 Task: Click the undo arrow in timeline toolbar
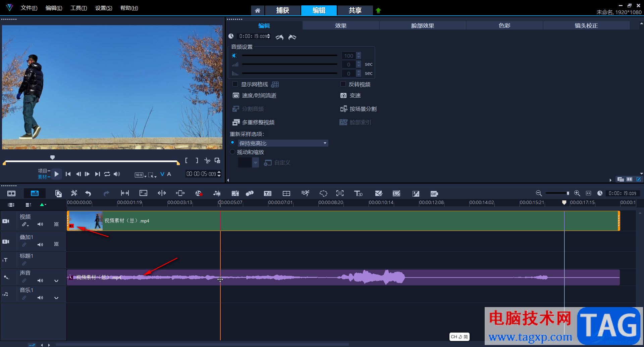pyautogui.click(x=88, y=193)
